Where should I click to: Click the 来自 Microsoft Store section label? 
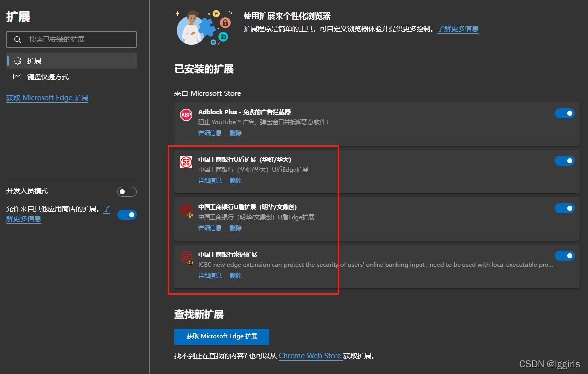point(208,93)
